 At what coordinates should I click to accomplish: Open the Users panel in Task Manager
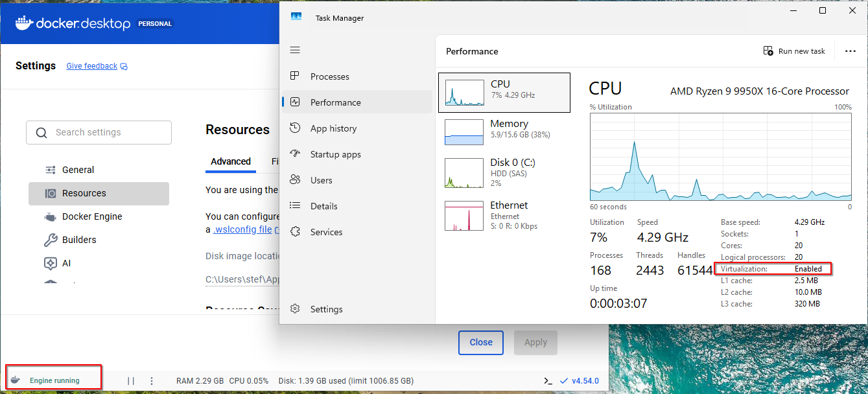[322, 180]
